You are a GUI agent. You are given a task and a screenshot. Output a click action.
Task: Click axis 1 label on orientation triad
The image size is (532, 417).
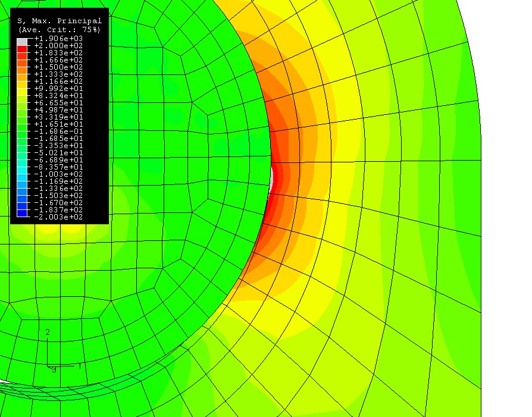pyautogui.click(x=80, y=366)
